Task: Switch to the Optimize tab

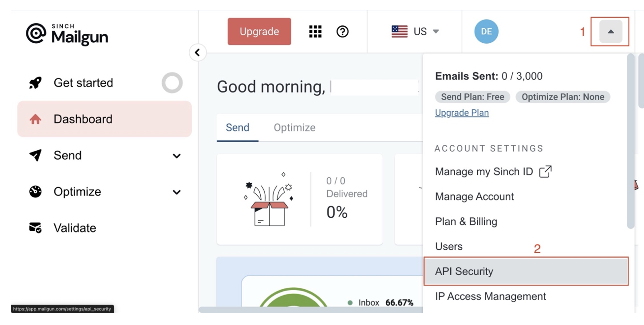Action: pos(294,127)
